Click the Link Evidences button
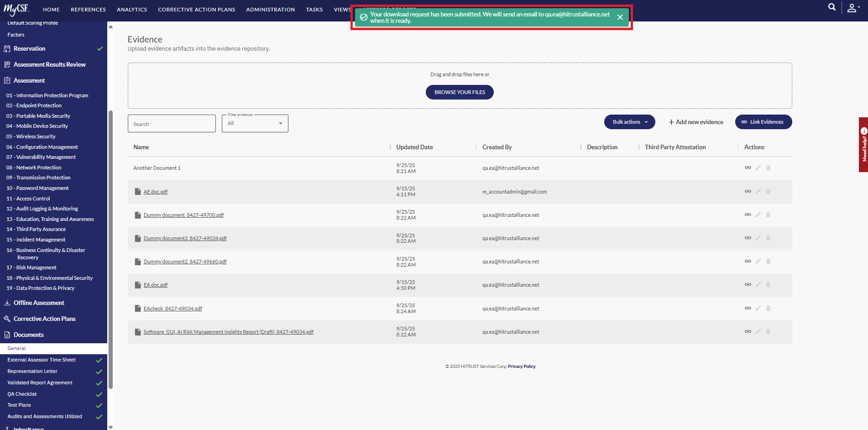Screen dimensions: 868x430 [763, 122]
